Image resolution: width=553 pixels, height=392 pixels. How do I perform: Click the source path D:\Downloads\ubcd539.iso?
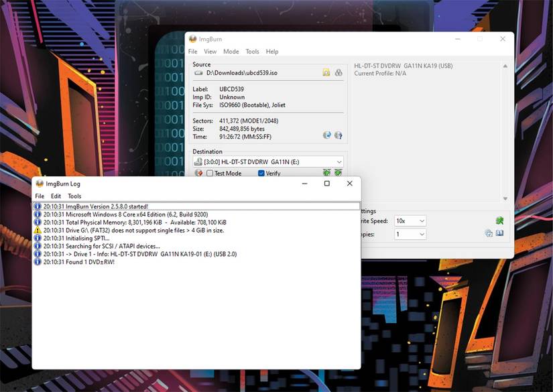point(242,73)
